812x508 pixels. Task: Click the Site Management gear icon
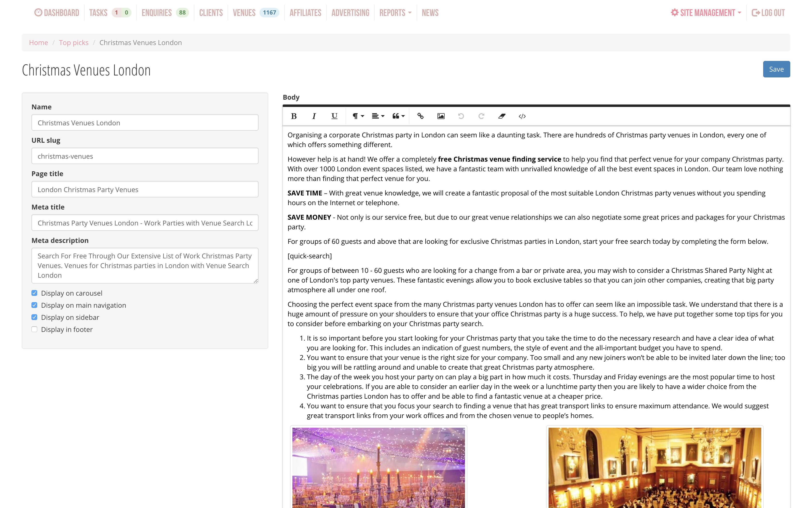[x=674, y=12]
